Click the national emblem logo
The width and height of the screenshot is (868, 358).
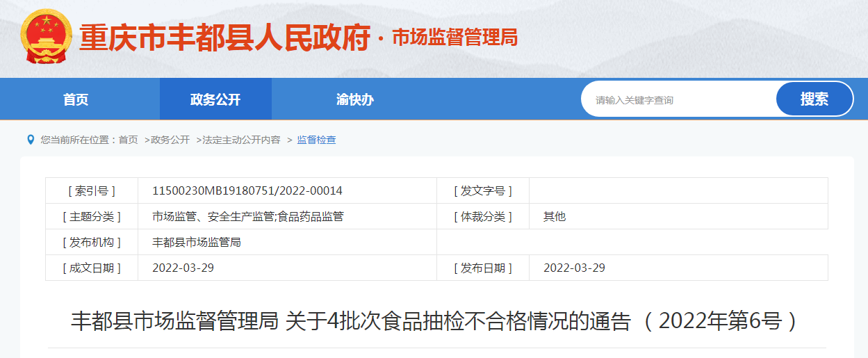(47, 37)
